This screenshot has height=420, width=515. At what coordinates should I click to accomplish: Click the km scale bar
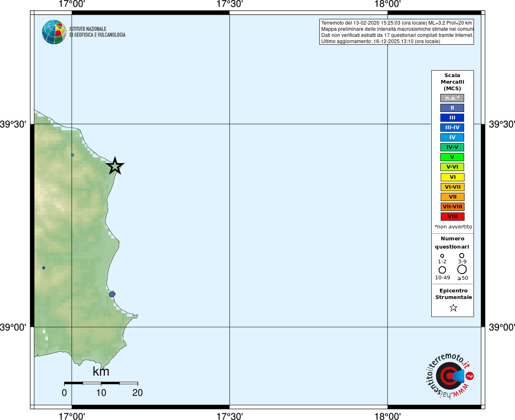(101, 383)
